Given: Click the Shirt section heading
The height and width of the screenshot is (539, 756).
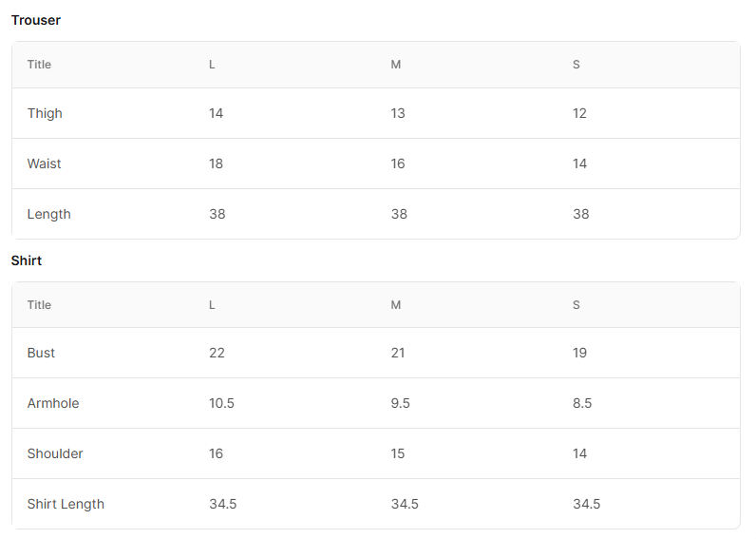Looking at the screenshot, I should pos(27,260).
